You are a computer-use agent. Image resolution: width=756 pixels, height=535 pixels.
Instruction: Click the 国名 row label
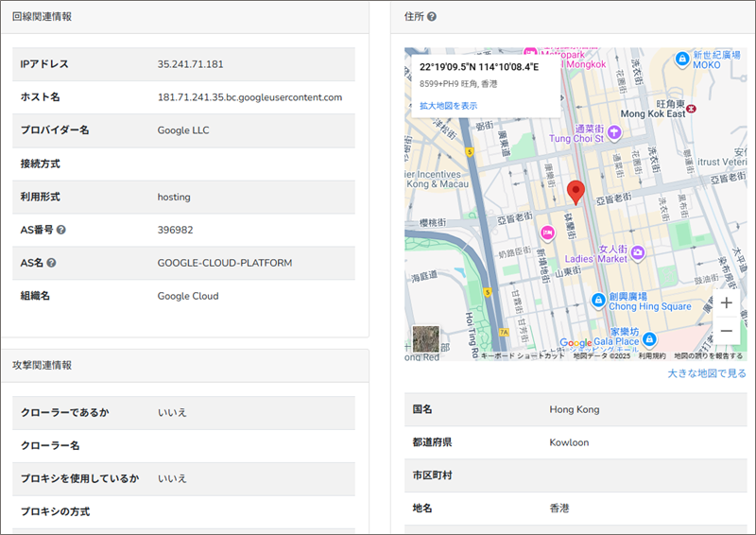click(422, 409)
